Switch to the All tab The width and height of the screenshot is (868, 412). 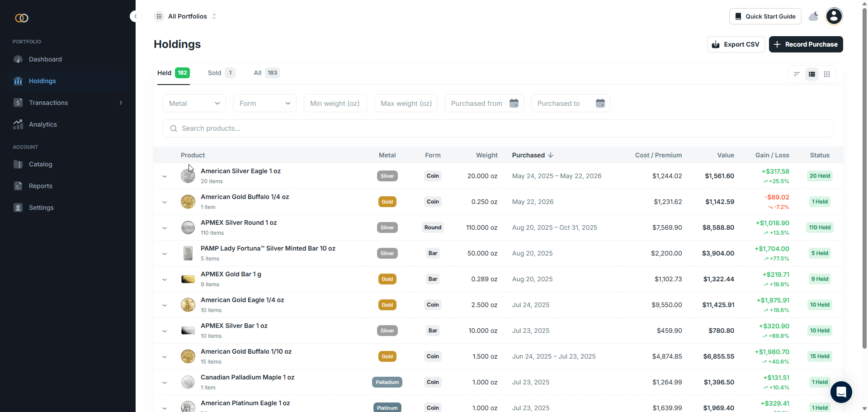[x=267, y=73]
